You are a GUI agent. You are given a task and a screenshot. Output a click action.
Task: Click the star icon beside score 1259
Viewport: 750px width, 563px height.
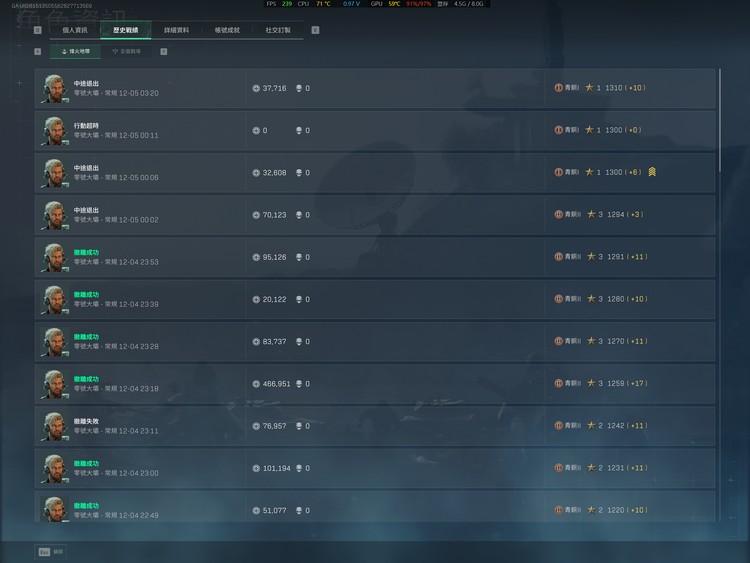pos(591,383)
